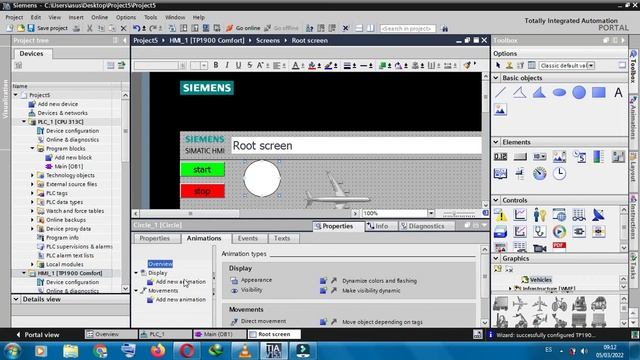
Task: Click the search binoculars icon
Action: 444,28
